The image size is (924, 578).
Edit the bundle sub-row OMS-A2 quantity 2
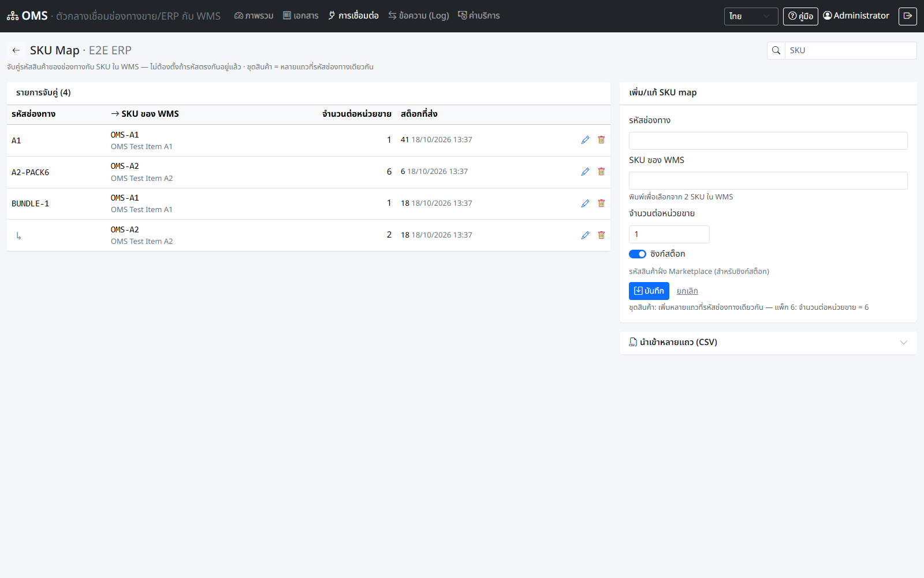(585, 235)
